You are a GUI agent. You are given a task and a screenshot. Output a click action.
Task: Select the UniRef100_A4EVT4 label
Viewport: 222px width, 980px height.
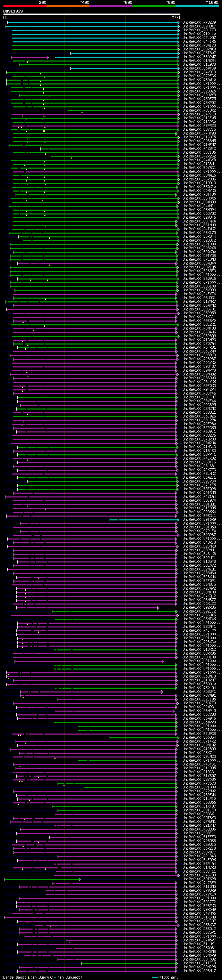199,294
